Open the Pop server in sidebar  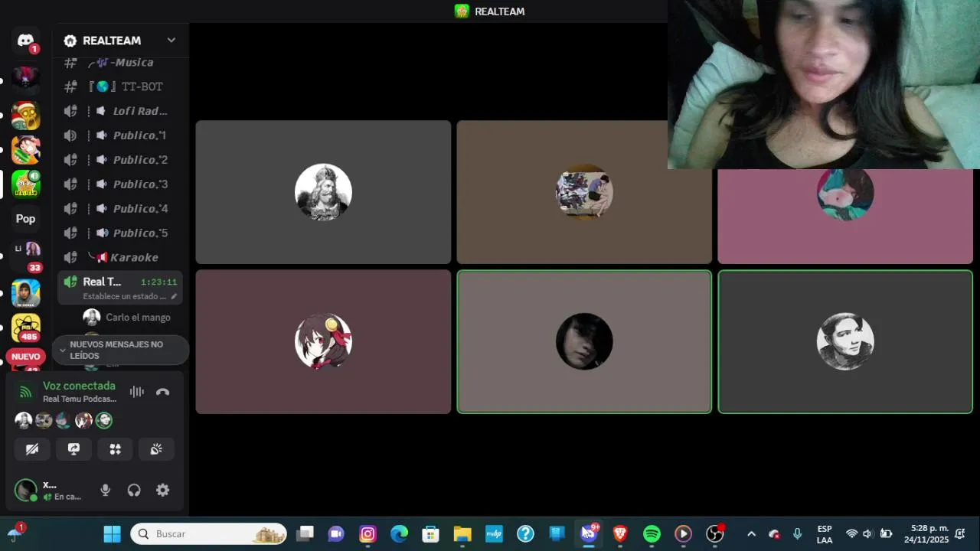(x=25, y=219)
